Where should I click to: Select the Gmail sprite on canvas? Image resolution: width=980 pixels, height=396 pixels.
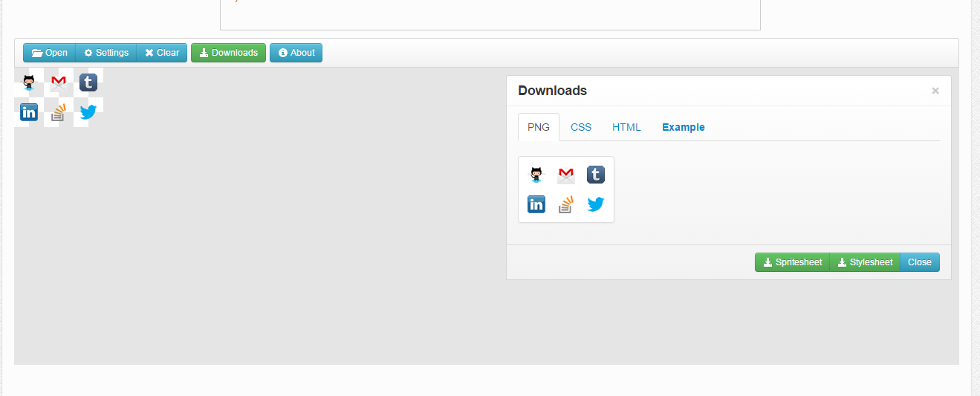(x=59, y=82)
